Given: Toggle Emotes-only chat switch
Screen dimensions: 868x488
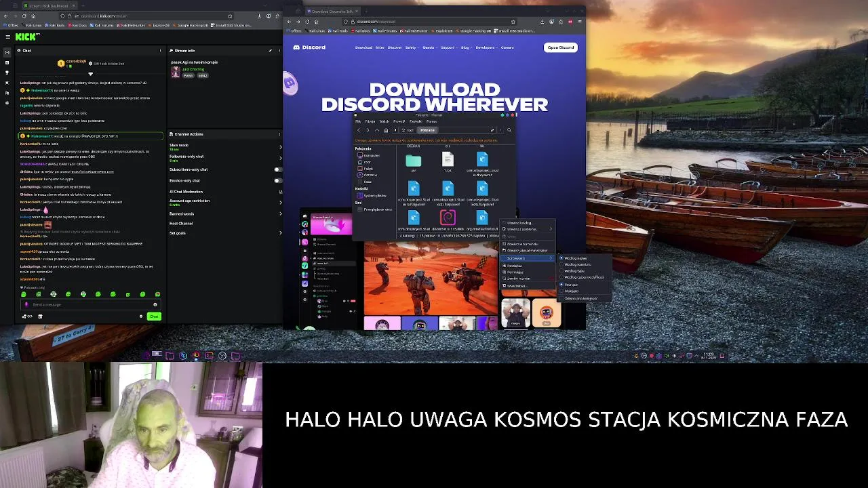Looking at the screenshot, I should [x=277, y=181].
